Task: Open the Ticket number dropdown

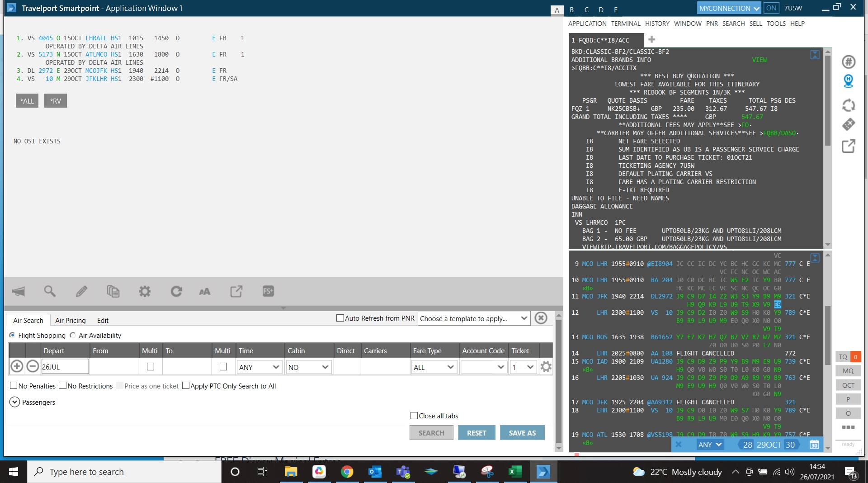Action: coord(523,367)
